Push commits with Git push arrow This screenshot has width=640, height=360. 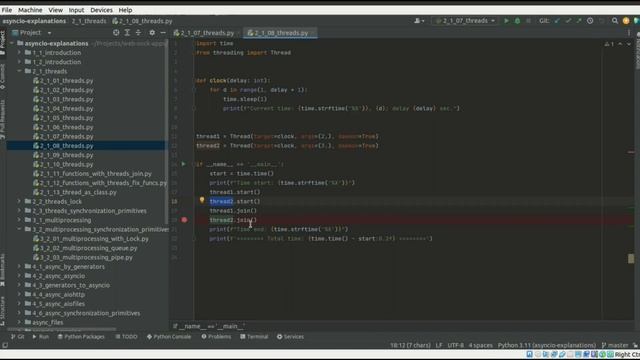579,21
